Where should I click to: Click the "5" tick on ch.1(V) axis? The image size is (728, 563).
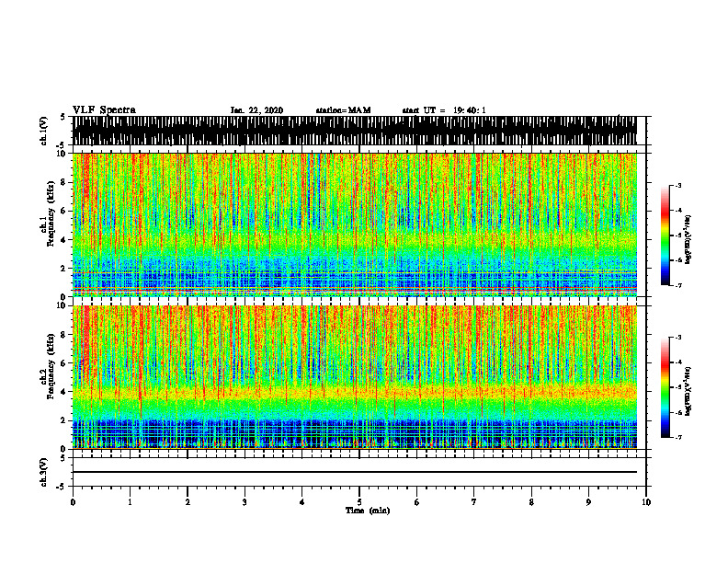(x=63, y=117)
